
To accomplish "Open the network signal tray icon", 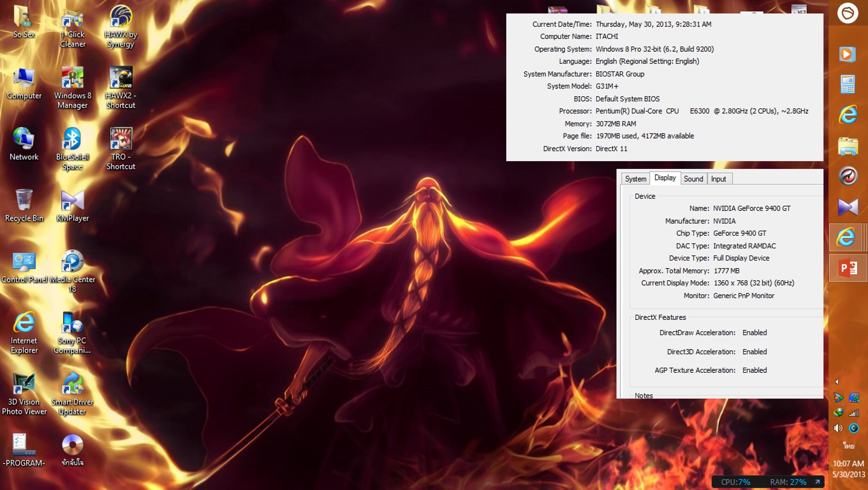I will pos(854,413).
